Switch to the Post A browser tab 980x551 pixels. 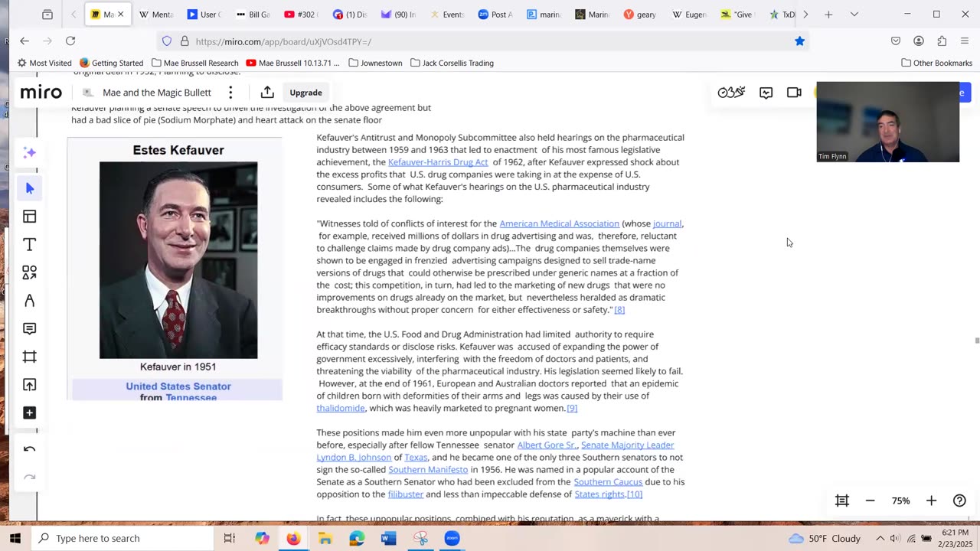(495, 15)
